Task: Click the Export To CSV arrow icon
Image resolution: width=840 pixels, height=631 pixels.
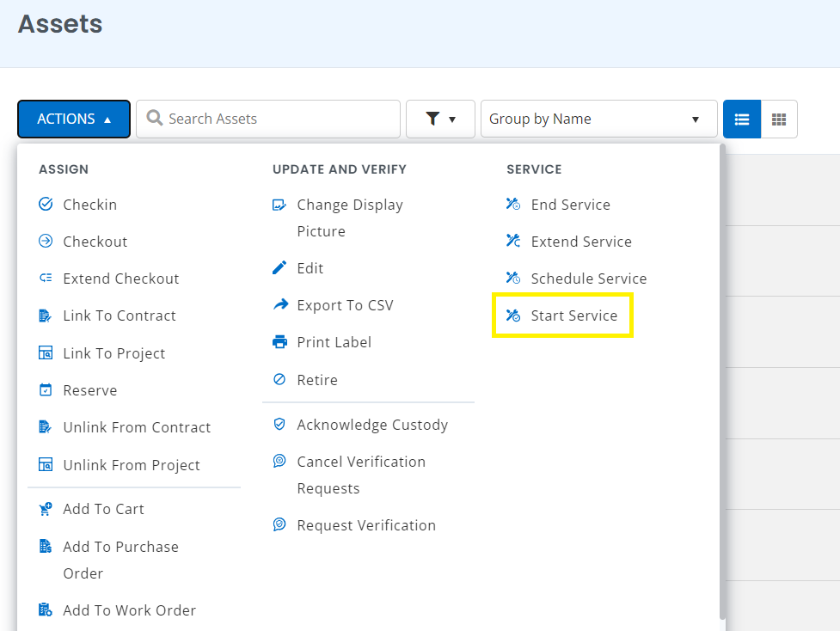Action: [x=279, y=305]
